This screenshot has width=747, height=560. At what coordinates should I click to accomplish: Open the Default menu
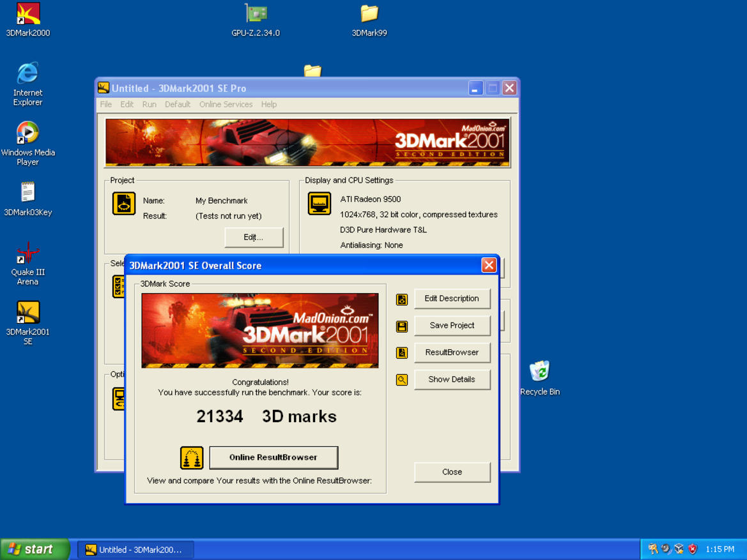[x=177, y=104]
